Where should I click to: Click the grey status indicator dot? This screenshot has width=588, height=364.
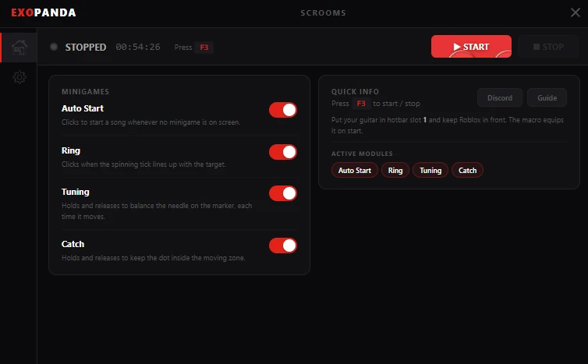coord(54,47)
